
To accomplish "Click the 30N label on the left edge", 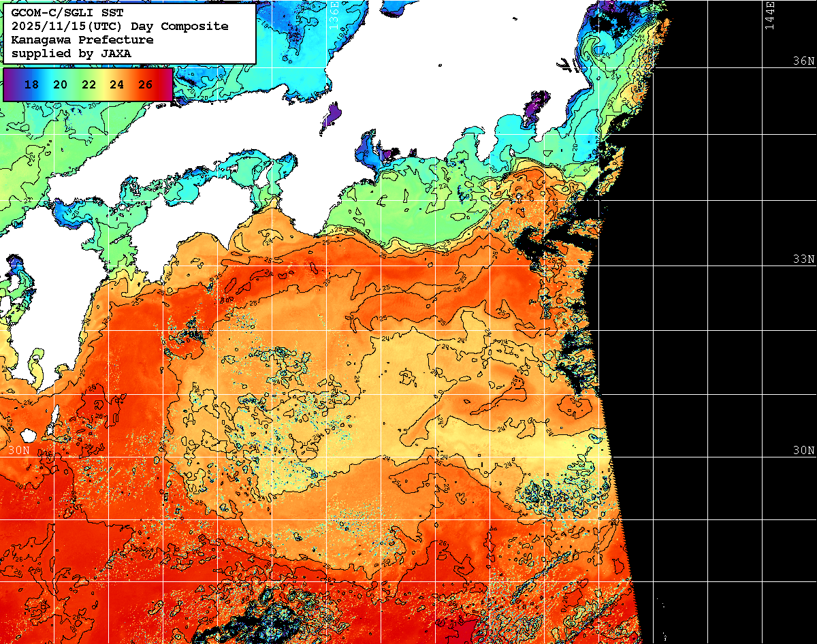I will [18, 450].
